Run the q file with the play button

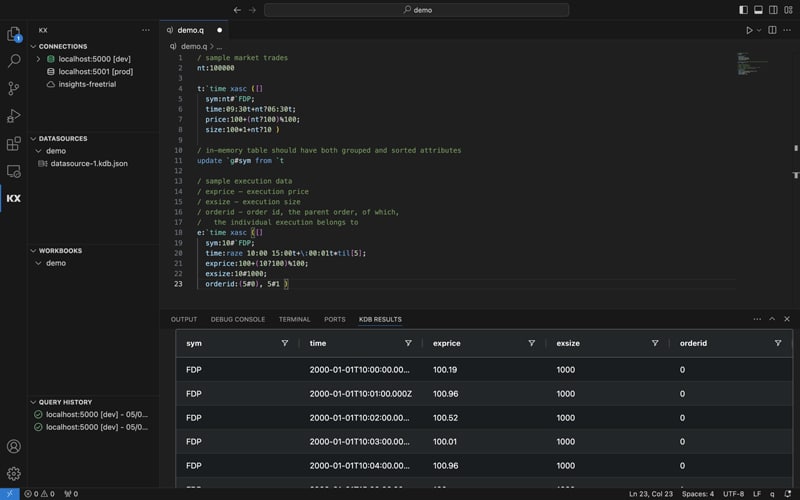click(747, 30)
